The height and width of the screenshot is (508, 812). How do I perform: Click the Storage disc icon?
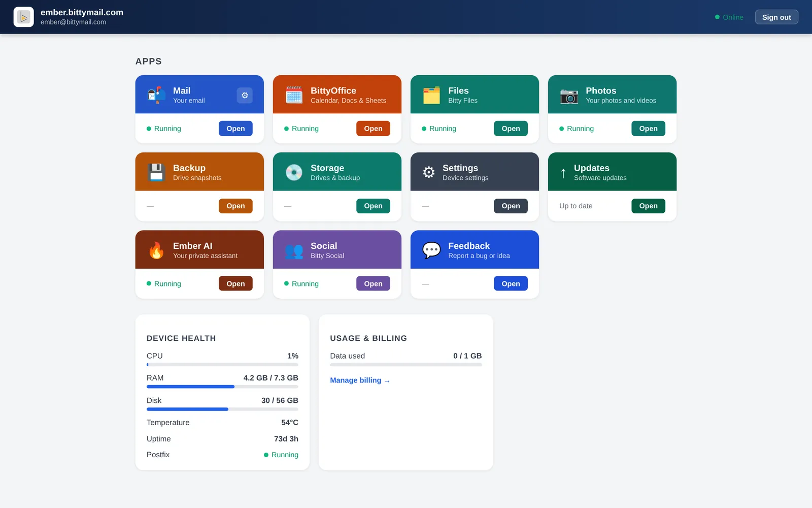pos(294,172)
